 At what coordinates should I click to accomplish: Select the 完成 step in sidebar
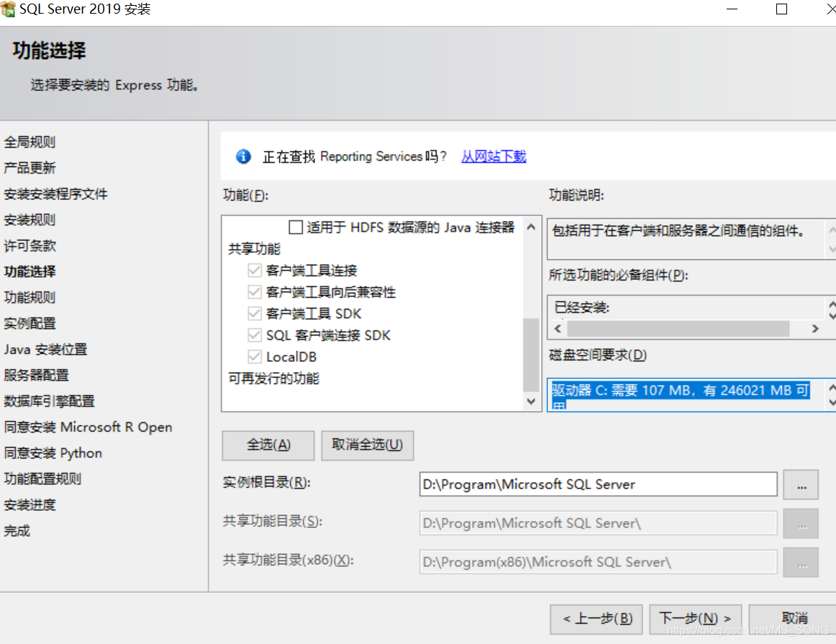(x=17, y=530)
